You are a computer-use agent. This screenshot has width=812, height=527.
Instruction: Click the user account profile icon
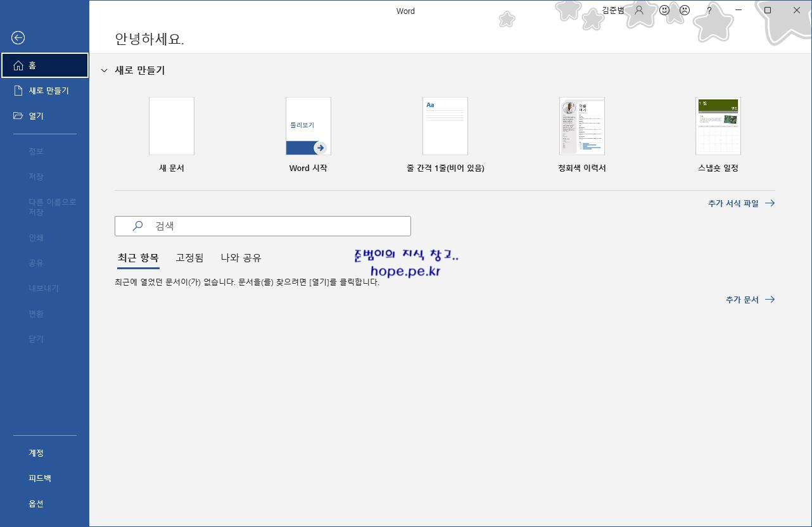point(639,10)
